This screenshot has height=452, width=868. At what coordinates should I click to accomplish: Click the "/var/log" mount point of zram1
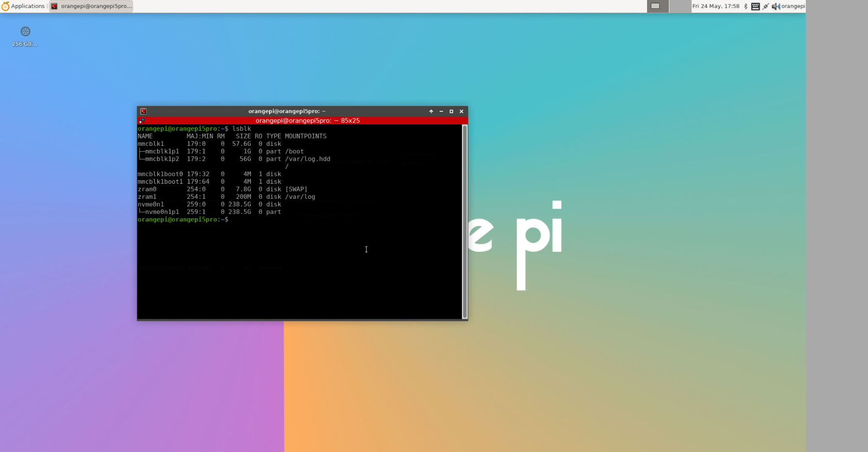click(300, 197)
